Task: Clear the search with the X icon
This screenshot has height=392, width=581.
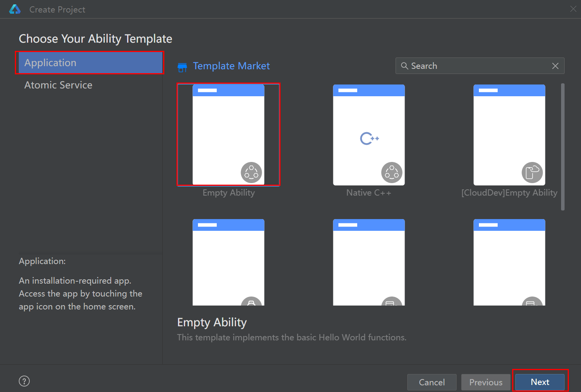Action: (555, 66)
